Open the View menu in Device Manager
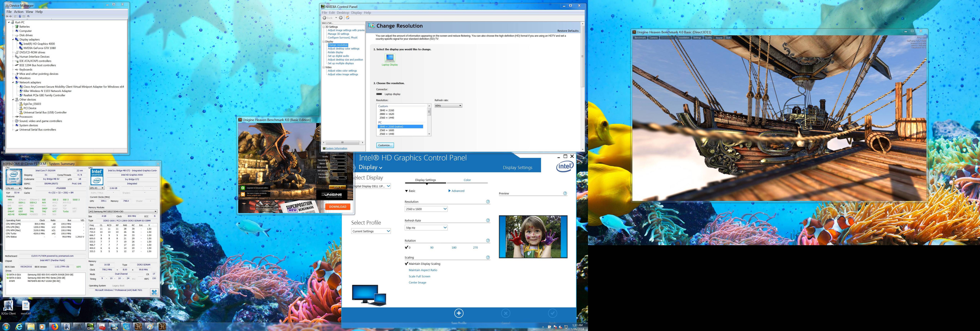 click(29, 12)
